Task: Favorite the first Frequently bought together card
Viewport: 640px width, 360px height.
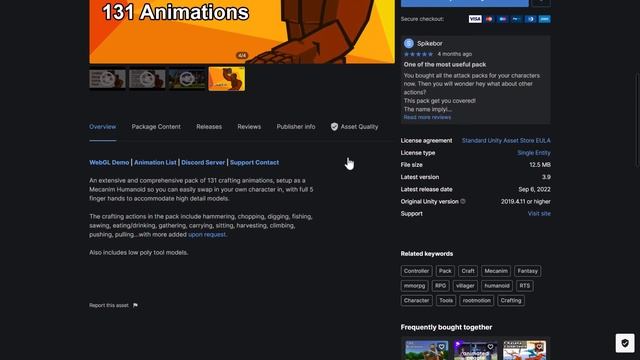Action: pyautogui.click(x=442, y=347)
